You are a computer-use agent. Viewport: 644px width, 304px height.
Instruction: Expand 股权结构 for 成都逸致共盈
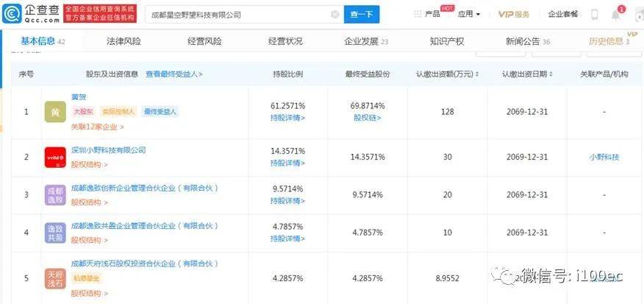click(x=90, y=240)
